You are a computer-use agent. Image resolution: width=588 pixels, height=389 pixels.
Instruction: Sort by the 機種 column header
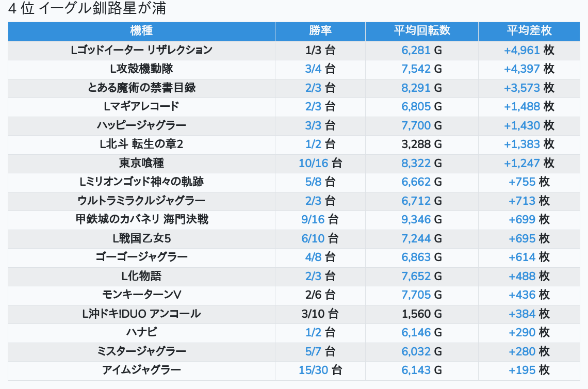pos(141,31)
